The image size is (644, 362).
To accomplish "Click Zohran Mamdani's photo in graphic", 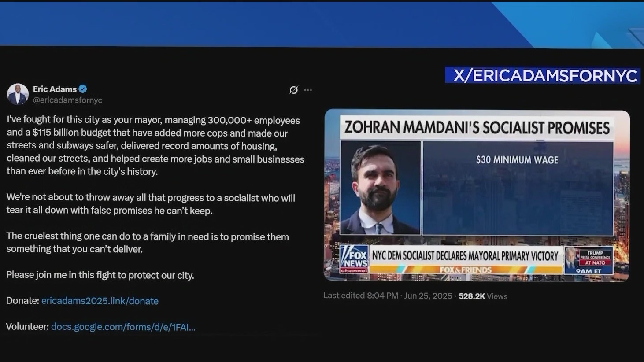I will point(381,188).
